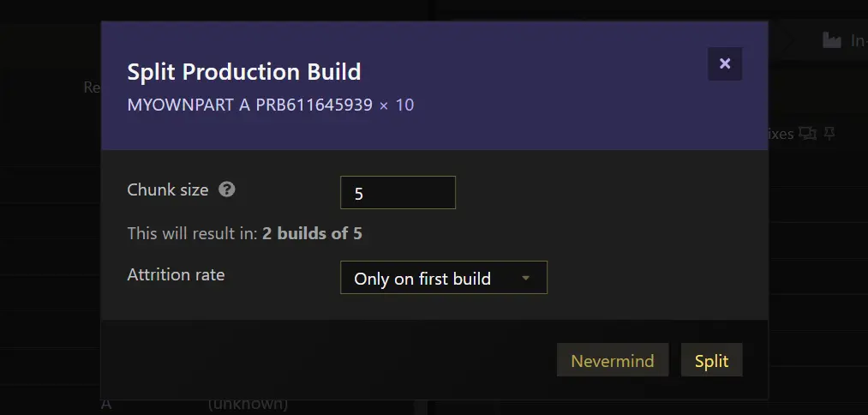
Task: Click the Chunk size help icon
Action: click(227, 189)
